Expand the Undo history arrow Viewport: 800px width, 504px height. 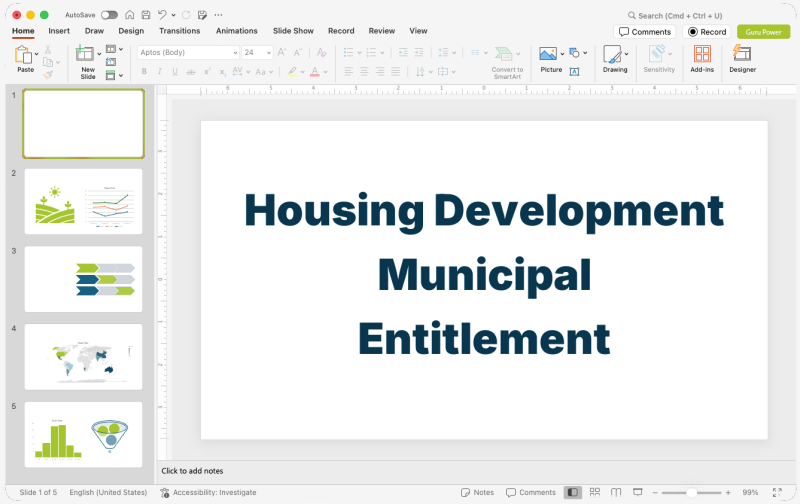[x=173, y=15]
